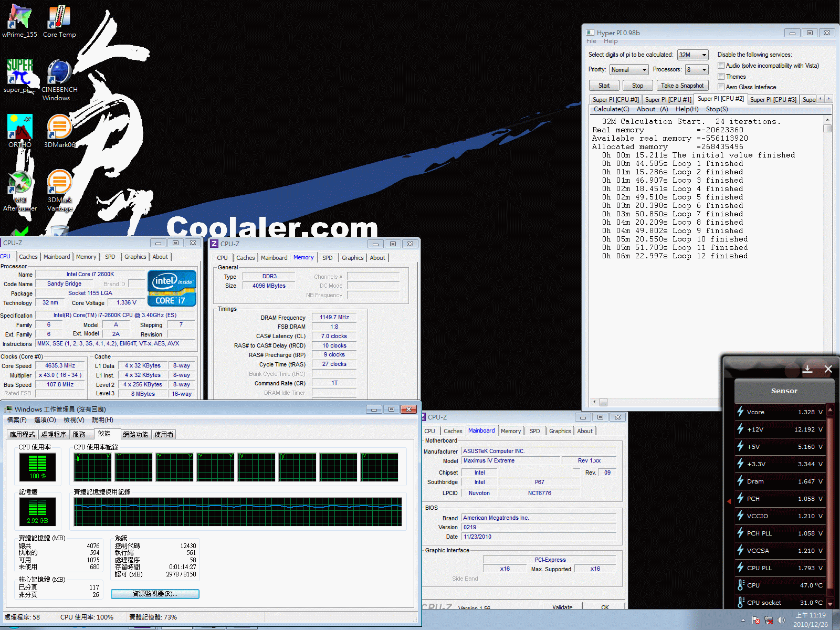Open the Graphics tab in leftmost CPU-Z window
The image size is (840, 630).
coord(135,257)
